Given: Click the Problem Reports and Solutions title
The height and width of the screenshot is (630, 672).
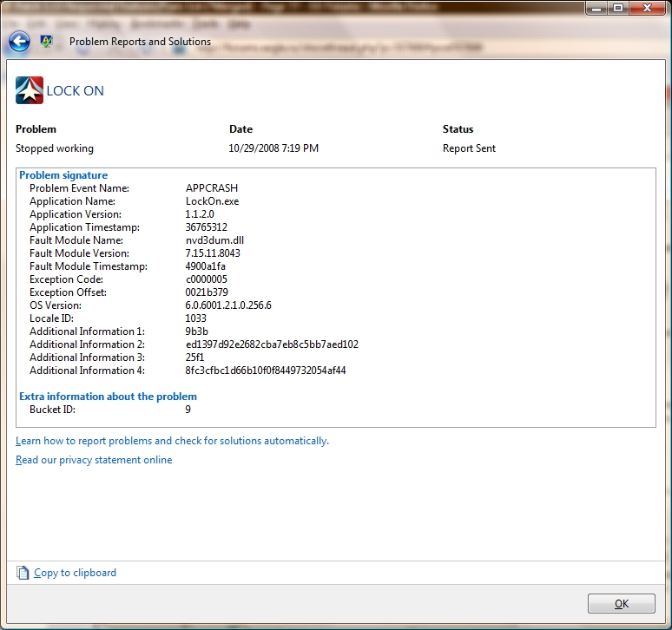Looking at the screenshot, I should (140, 42).
